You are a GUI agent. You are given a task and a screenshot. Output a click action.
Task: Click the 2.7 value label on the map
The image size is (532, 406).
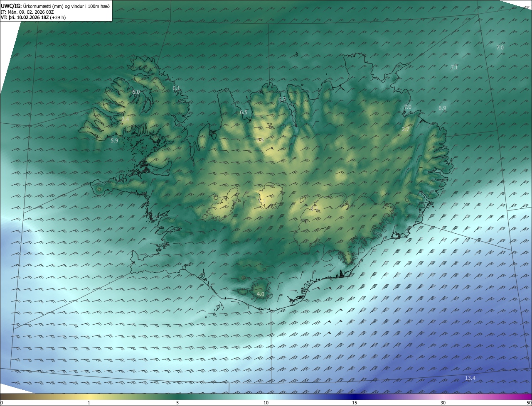[406, 130]
